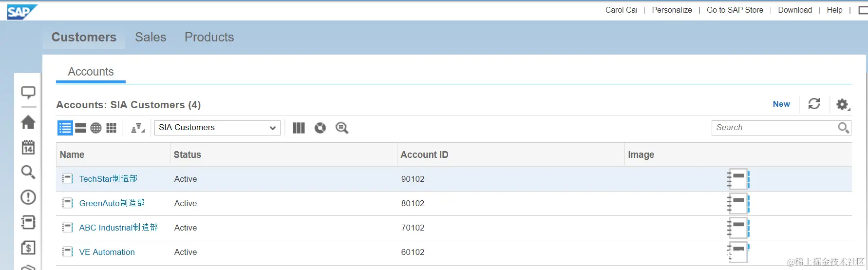Switch to list table view

click(x=65, y=128)
